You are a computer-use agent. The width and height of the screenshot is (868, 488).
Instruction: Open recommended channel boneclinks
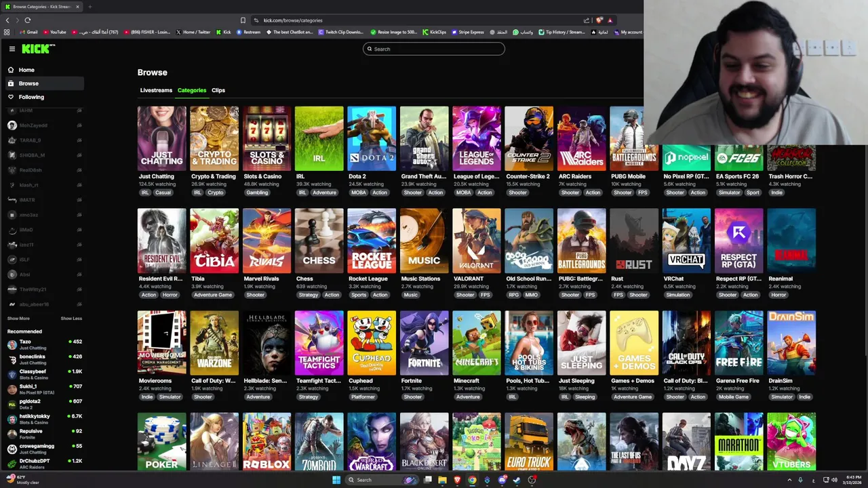[45, 359]
